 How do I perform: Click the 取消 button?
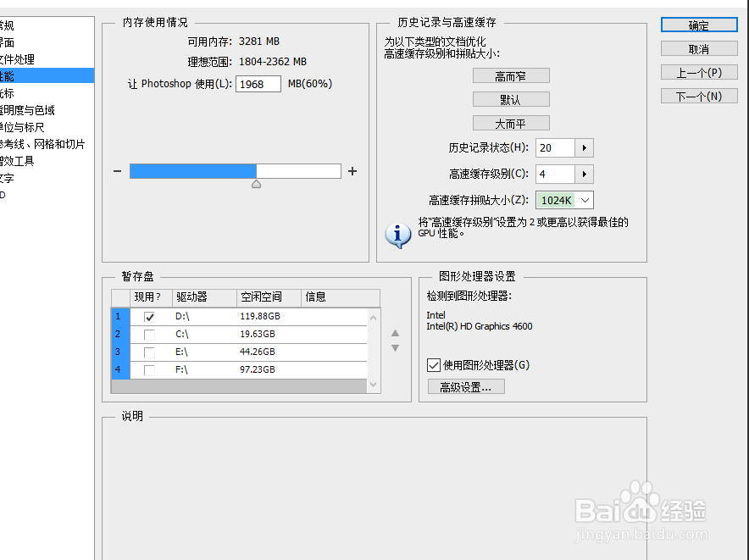click(699, 49)
